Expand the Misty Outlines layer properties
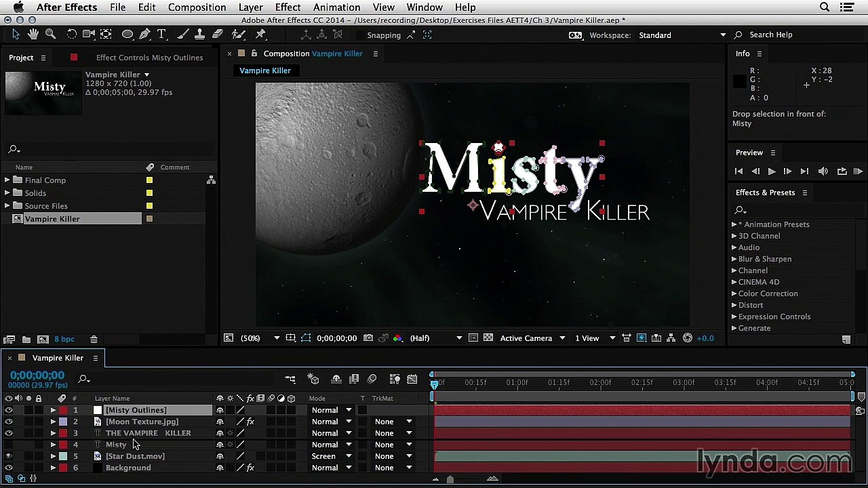Screen dimensions: 868x488 pyautogui.click(x=53, y=410)
